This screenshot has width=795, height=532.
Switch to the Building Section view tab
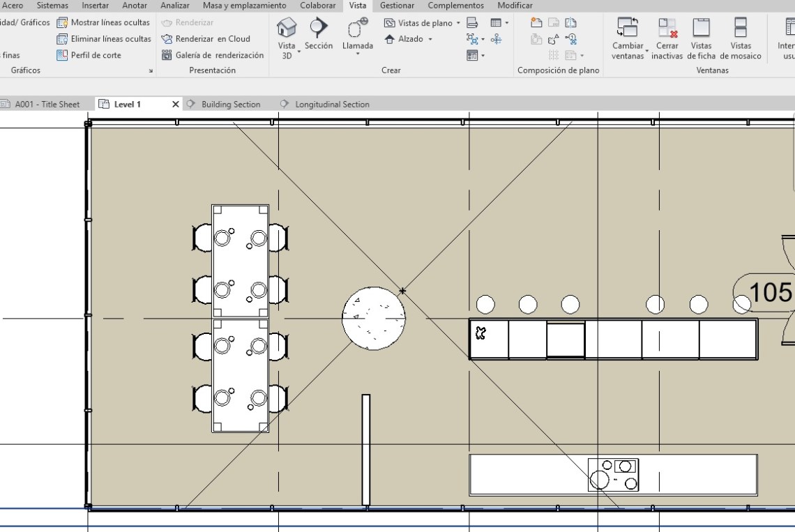click(x=230, y=105)
